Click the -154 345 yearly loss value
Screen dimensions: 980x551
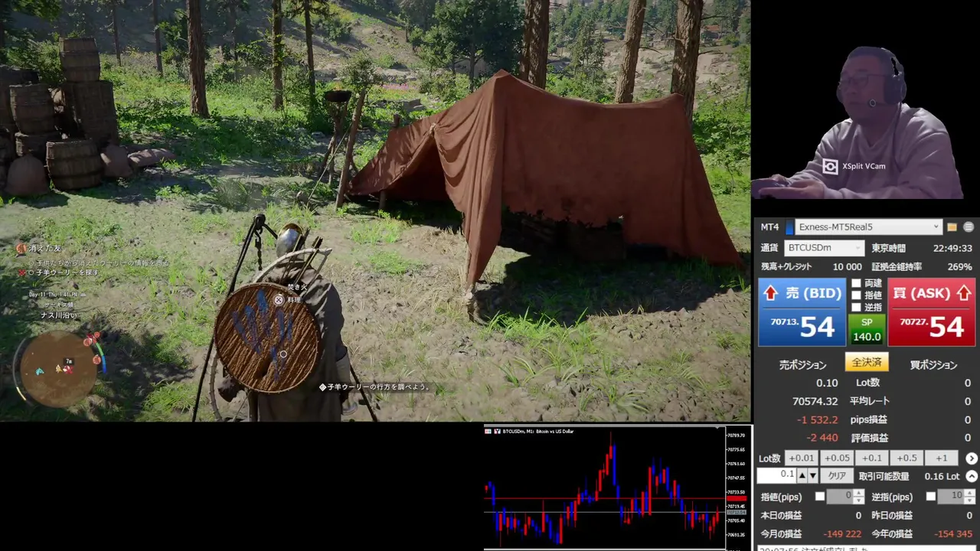pos(953,533)
